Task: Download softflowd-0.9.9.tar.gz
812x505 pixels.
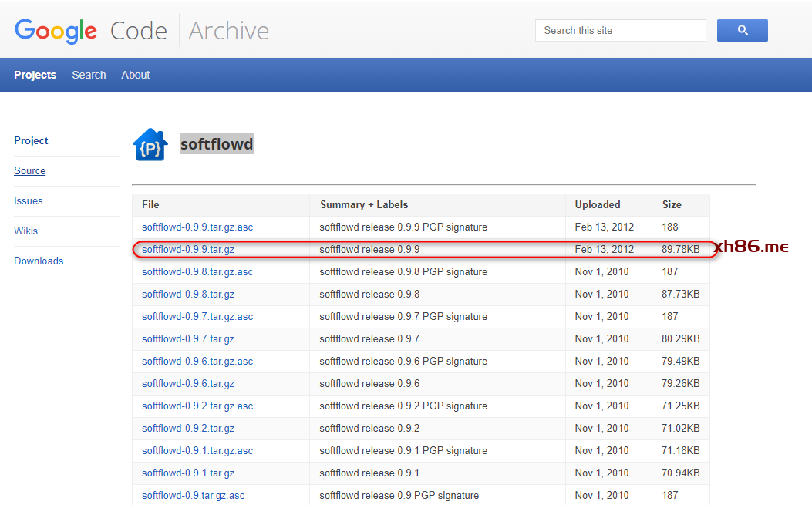Action: pyautogui.click(x=188, y=250)
